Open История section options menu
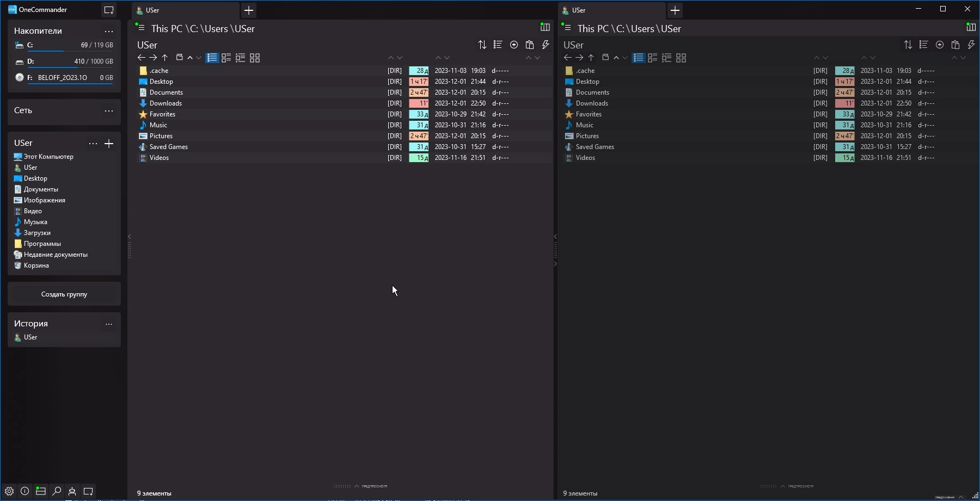 pyautogui.click(x=109, y=324)
